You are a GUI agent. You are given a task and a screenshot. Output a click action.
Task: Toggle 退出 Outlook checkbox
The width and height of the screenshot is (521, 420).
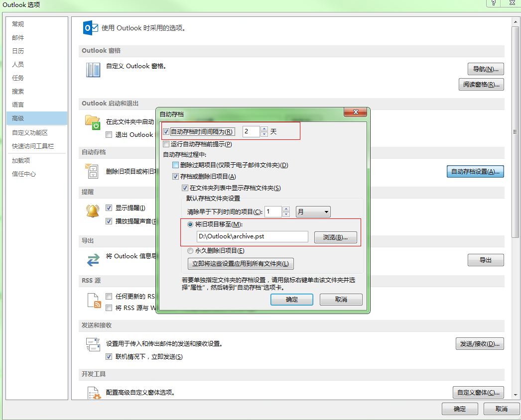point(109,134)
